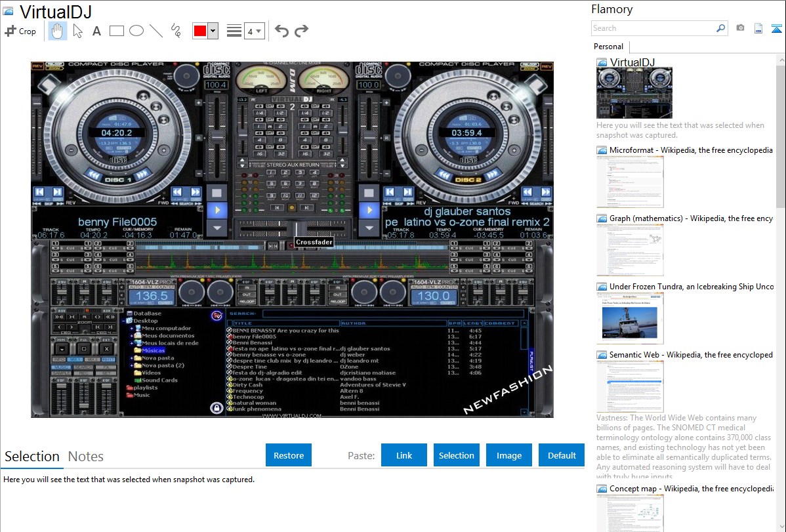Pick the ellipse shape tool
786x532 pixels.
136,31
